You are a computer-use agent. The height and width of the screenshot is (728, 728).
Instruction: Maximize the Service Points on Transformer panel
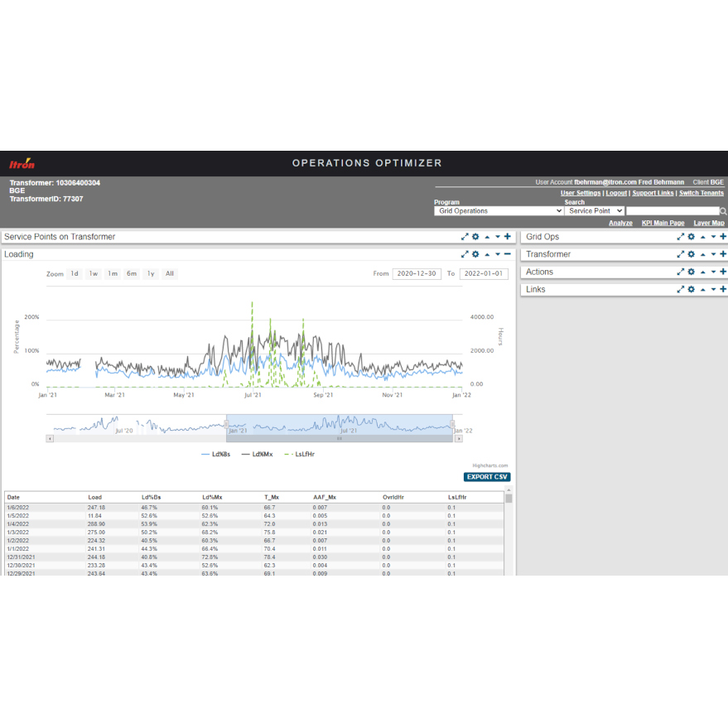465,237
